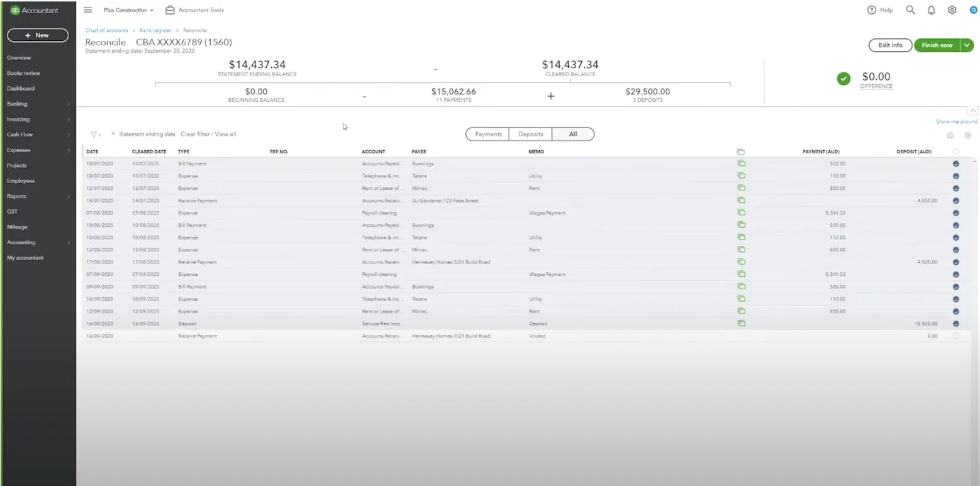The image size is (980, 486).
Task: Open the table settings gear icon
Action: point(967,135)
